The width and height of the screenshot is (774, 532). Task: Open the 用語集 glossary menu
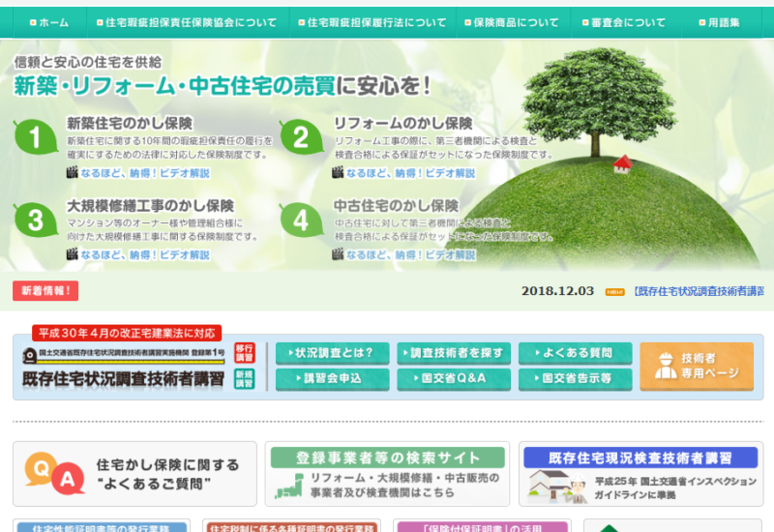[x=723, y=22]
